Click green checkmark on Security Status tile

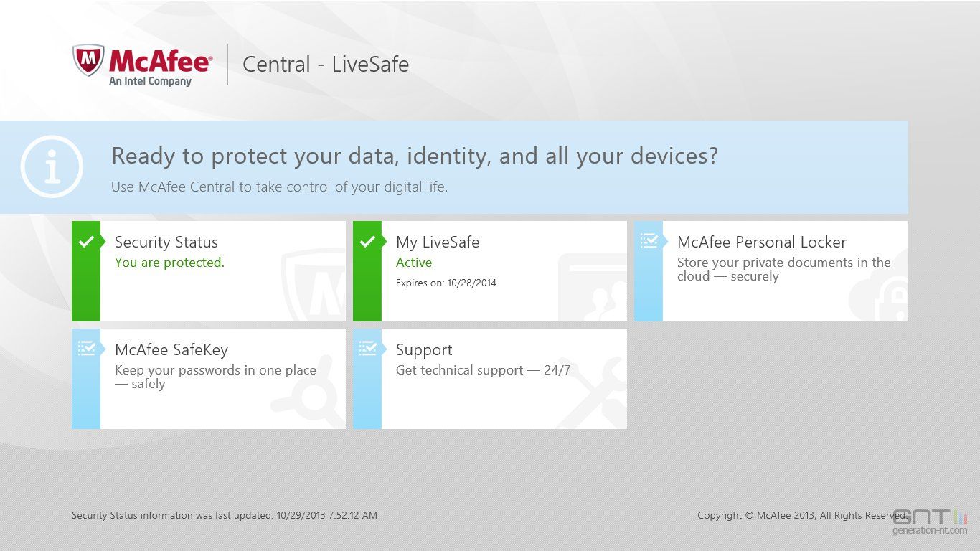86,242
